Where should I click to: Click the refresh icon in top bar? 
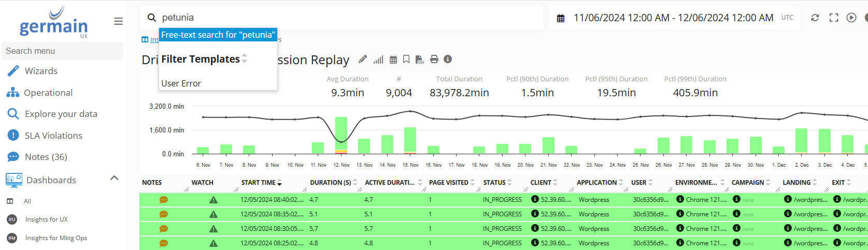(x=815, y=18)
